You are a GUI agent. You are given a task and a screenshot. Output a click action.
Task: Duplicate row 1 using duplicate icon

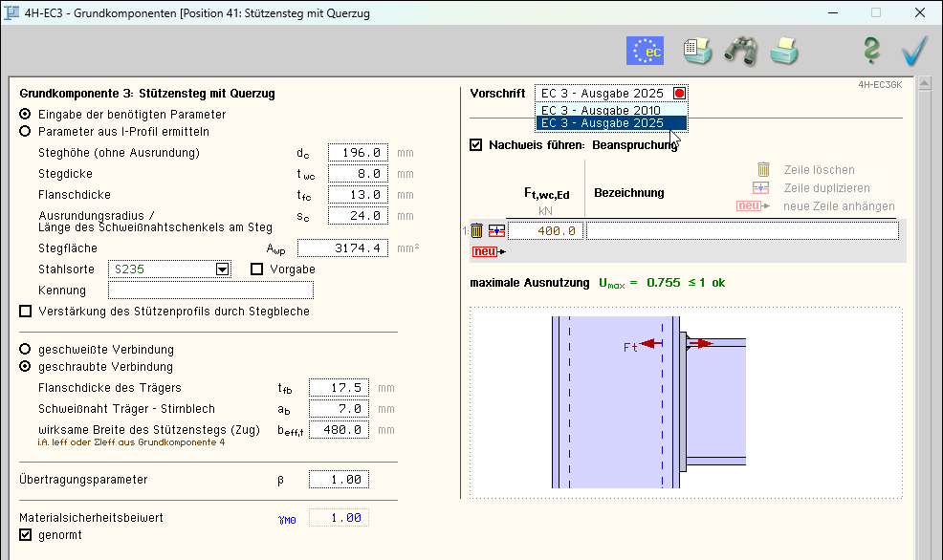pos(495,230)
